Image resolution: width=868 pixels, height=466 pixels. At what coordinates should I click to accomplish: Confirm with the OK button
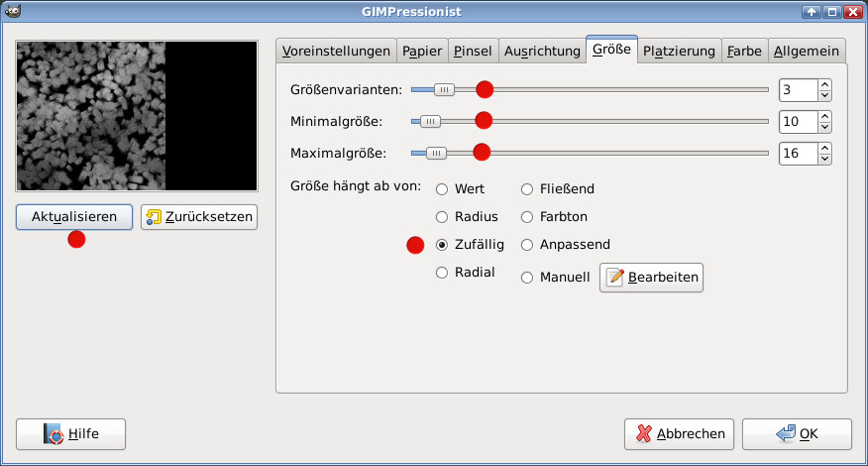[797, 434]
